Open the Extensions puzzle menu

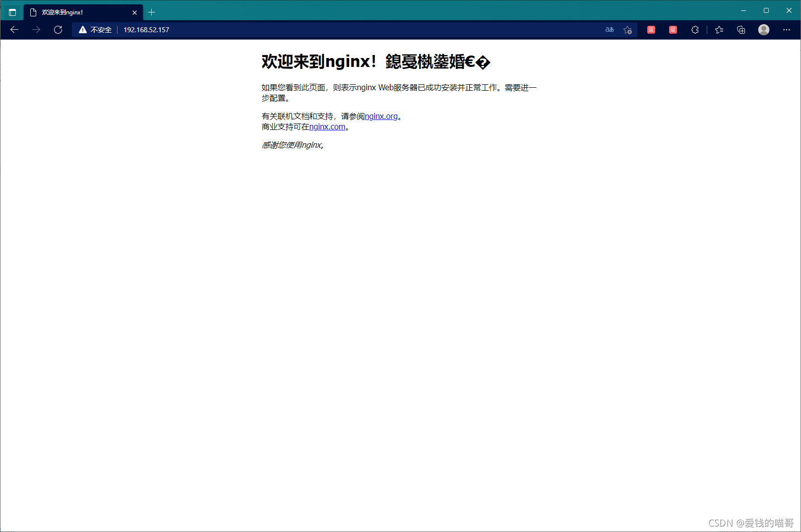(x=695, y=30)
